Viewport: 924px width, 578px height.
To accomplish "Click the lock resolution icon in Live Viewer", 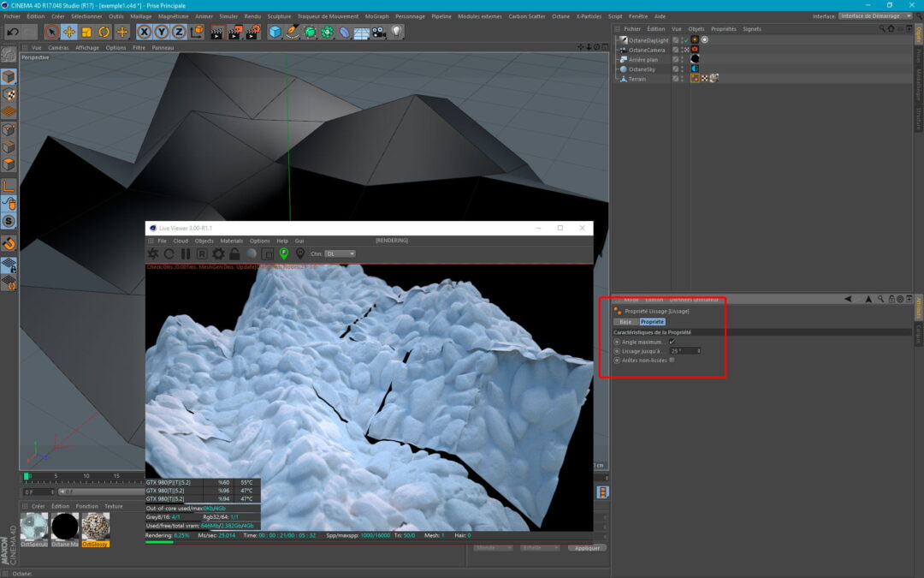I will [234, 254].
